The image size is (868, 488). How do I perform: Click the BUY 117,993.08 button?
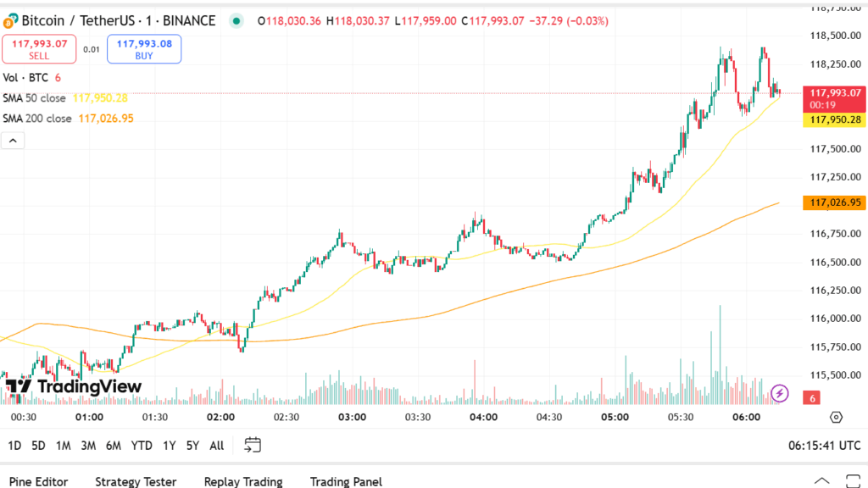tap(144, 49)
